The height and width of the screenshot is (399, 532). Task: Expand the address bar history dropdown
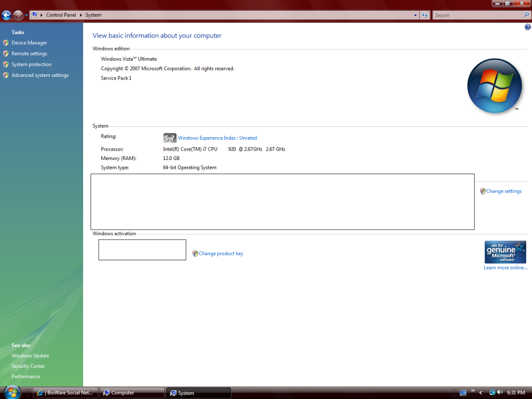[x=415, y=15]
